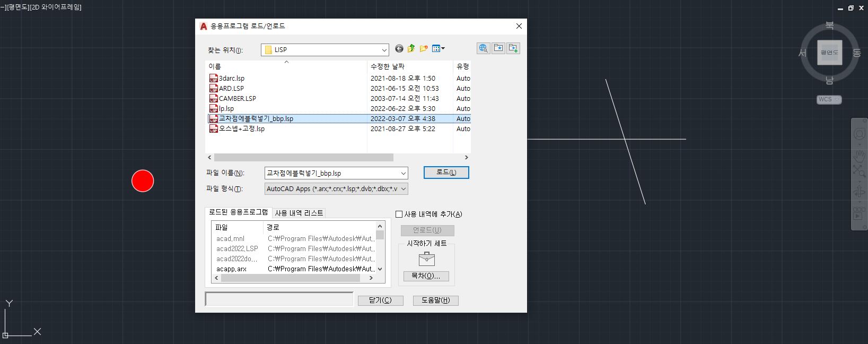Viewport: 868px width, 344px height.
Task: Open the 파일 형식 AutoCAD Apps dropdown
Action: (404, 189)
